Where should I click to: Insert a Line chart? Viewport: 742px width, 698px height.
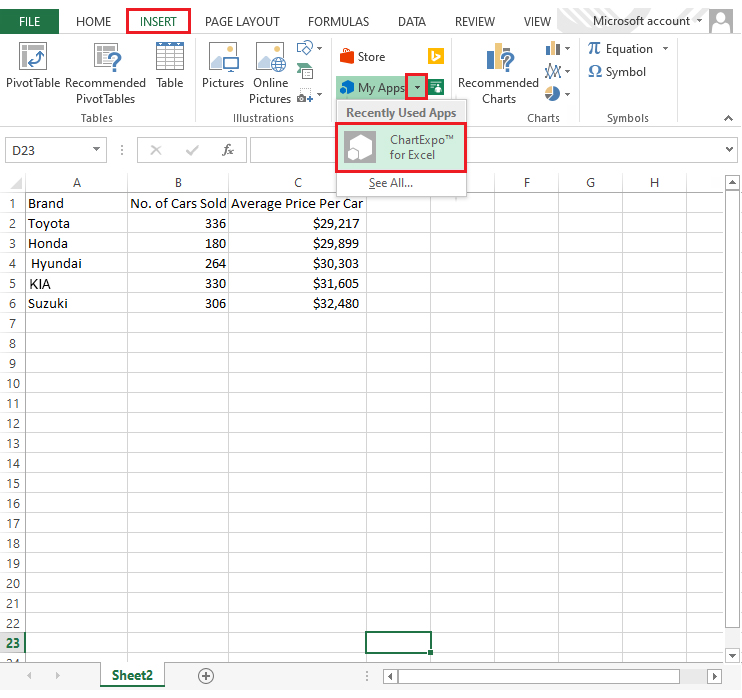552,71
